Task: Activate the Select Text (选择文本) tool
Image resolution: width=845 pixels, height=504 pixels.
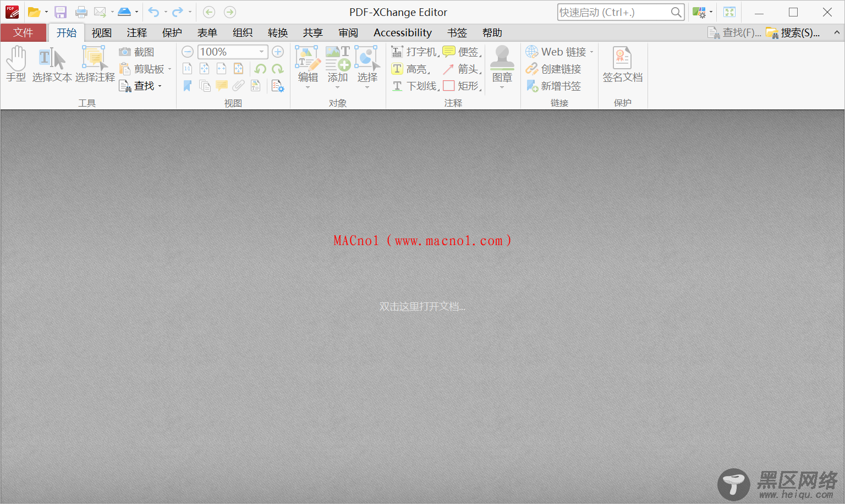Action: pos(52,64)
